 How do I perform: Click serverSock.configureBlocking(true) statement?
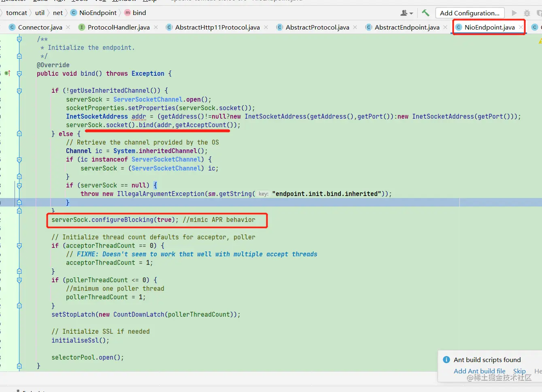[x=115, y=220]
